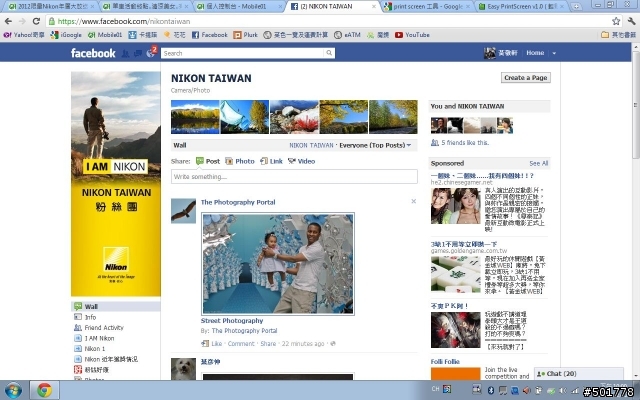Click Folli Follie sponsored ad title
640x400 pixels.
tap(445, 362)
